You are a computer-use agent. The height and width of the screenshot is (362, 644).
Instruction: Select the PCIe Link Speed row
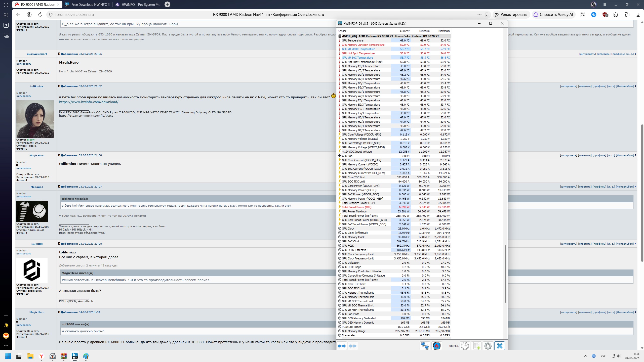pyautogui.click(x=394, y=327)
